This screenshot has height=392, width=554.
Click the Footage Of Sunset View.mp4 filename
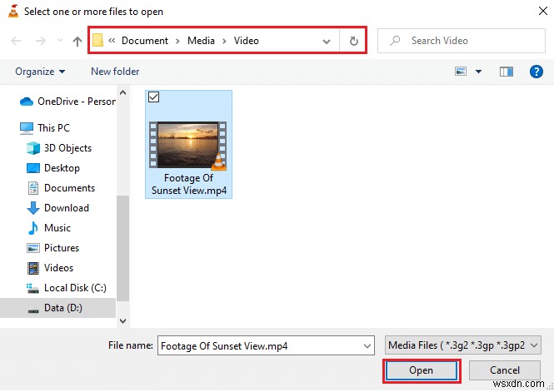tap(188, 184)
